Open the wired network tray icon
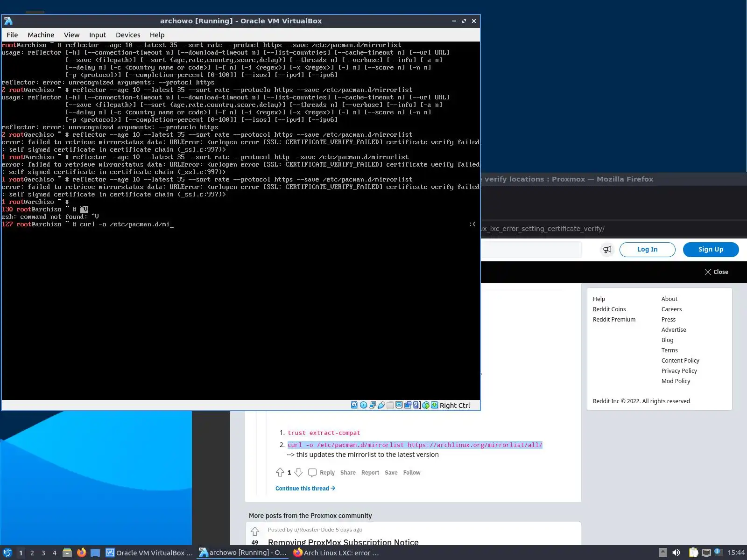Image resolution: width=747 pixels, height=560 pixels. (706, 553)
